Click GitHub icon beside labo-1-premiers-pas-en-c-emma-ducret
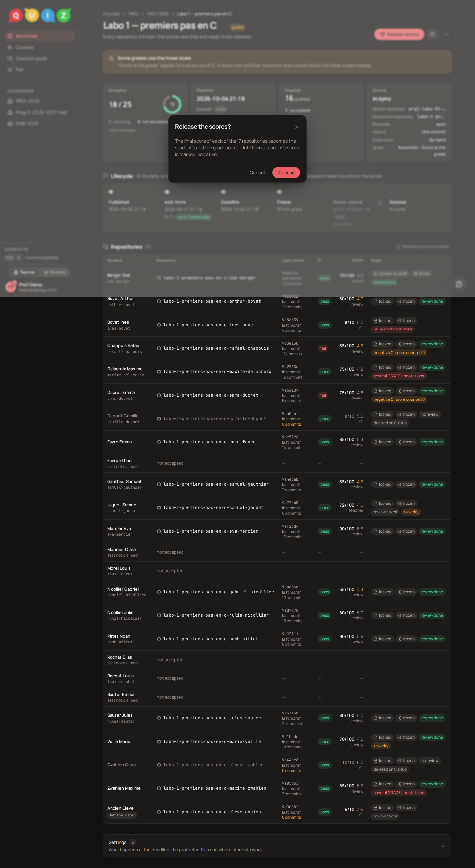The width and height of the screenshot is (475, 868). point(159,395)
